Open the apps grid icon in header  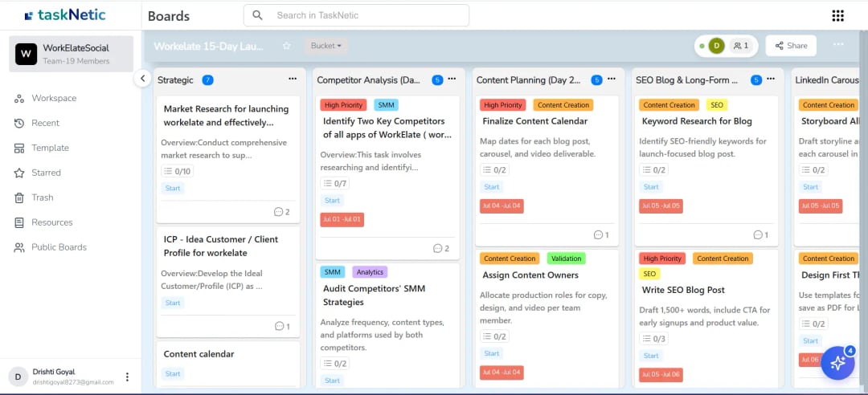click(x=837, y=16)
